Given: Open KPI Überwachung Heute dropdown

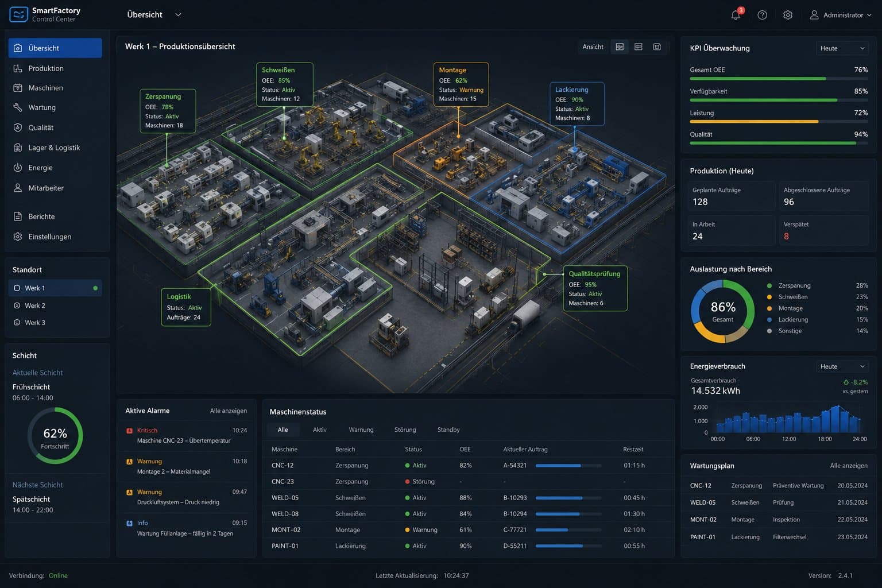Looking at the screenshot, I should pos(842,48).
